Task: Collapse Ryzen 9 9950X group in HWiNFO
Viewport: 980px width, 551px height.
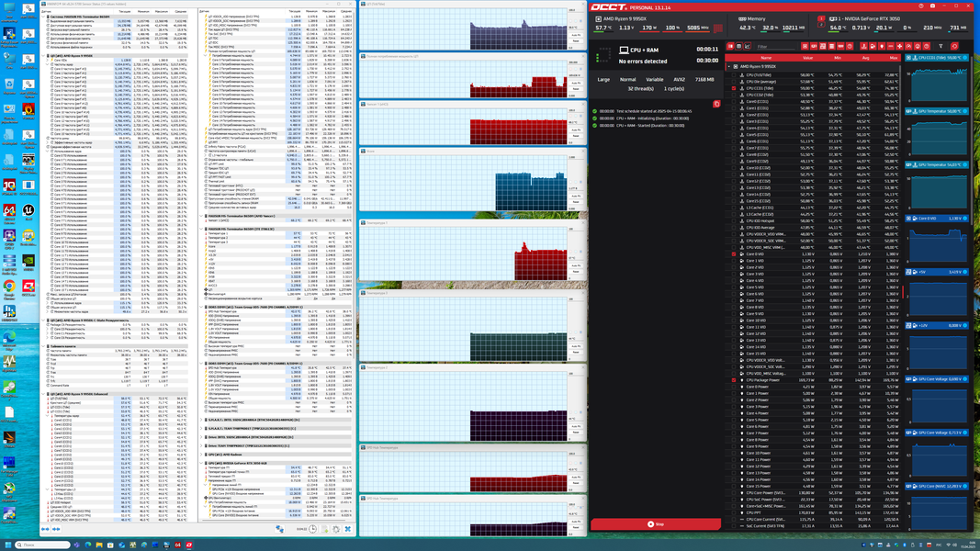Action: pyautogui.click(x=45, y=56)
